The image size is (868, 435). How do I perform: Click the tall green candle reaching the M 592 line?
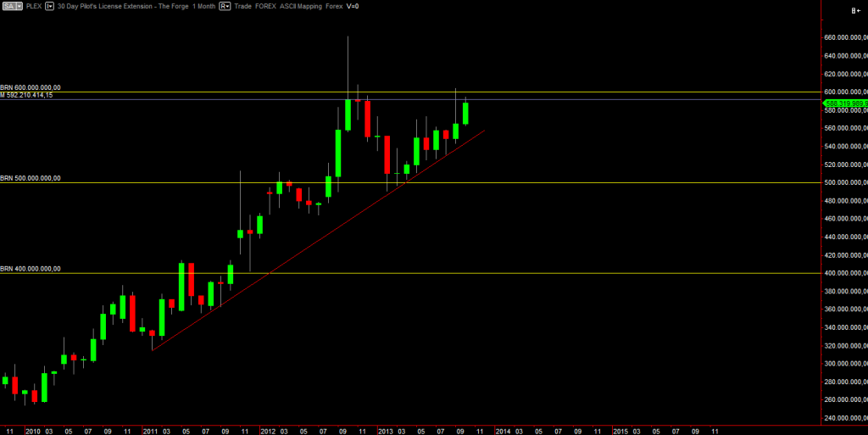tap(348, 114)
